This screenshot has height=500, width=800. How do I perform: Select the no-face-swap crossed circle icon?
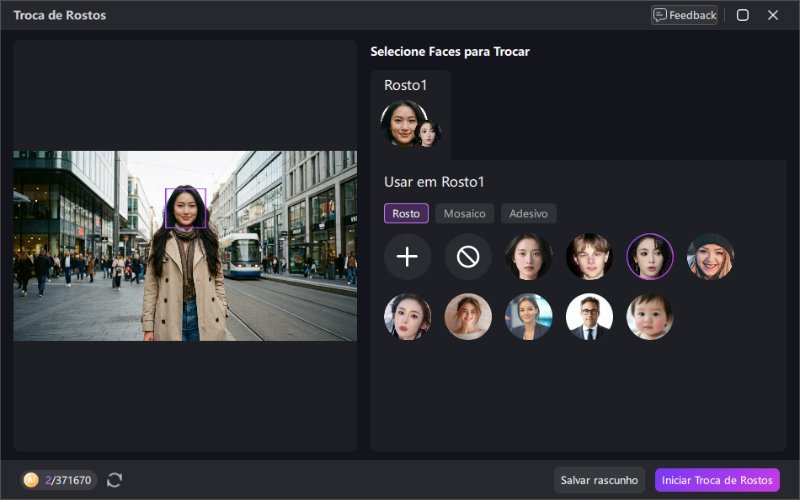[468, 257]
